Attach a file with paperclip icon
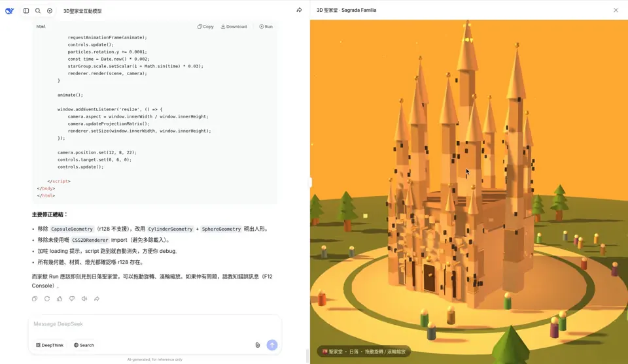 [x=258, y=345]
